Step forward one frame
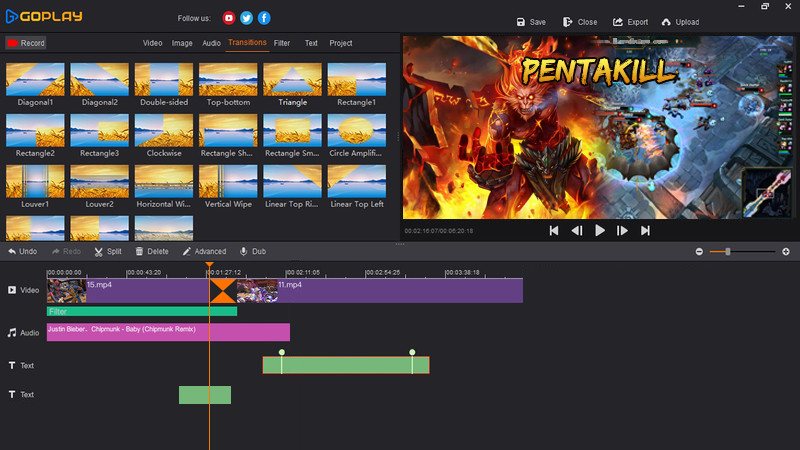 (x=622, y=231)
